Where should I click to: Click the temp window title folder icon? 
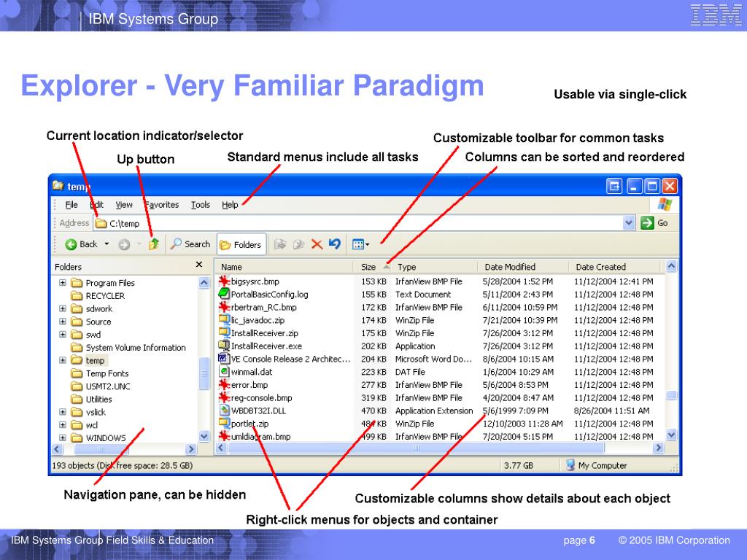58,185
